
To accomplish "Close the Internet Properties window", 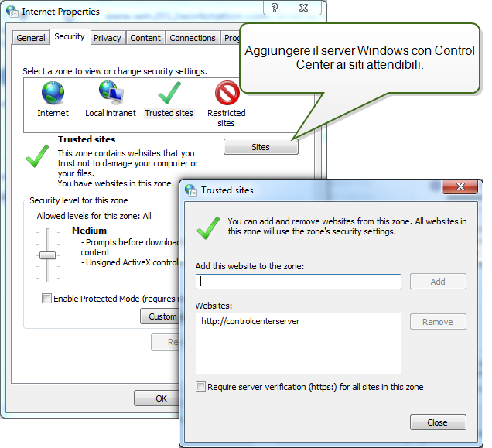I will coord(303,8).
